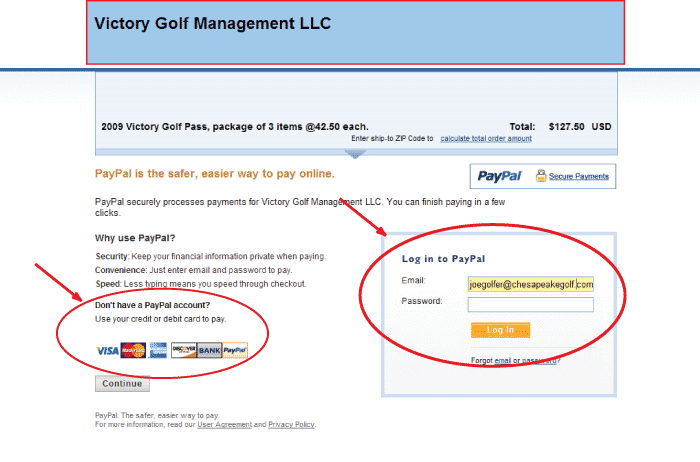Expand order details with the down arrow

click(355, 154)
